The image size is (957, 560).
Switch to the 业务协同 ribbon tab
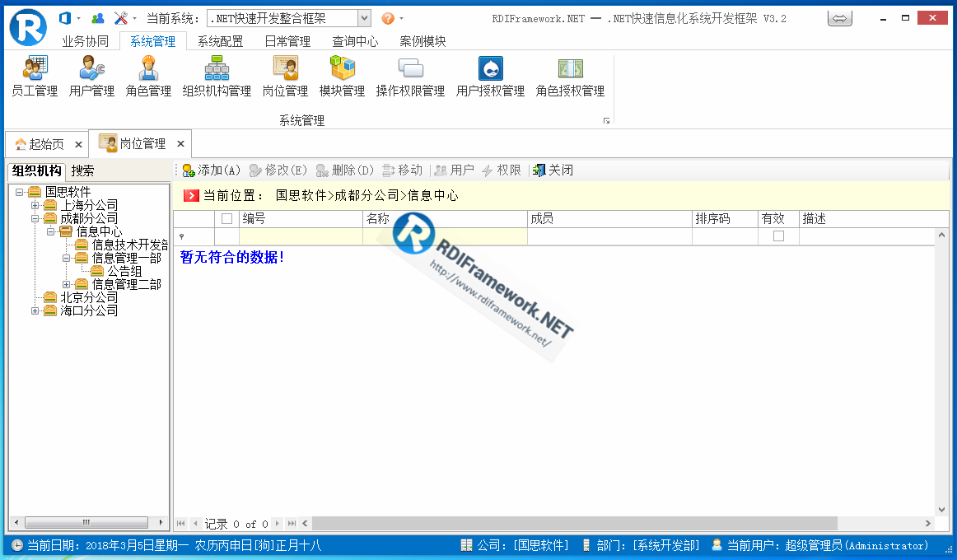[86, 41]
